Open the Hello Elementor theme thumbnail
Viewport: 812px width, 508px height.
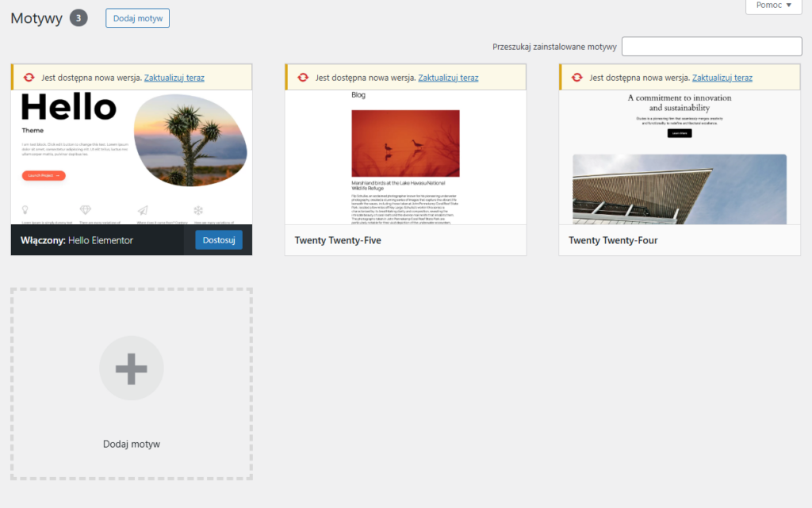click(x=132, y=157)
